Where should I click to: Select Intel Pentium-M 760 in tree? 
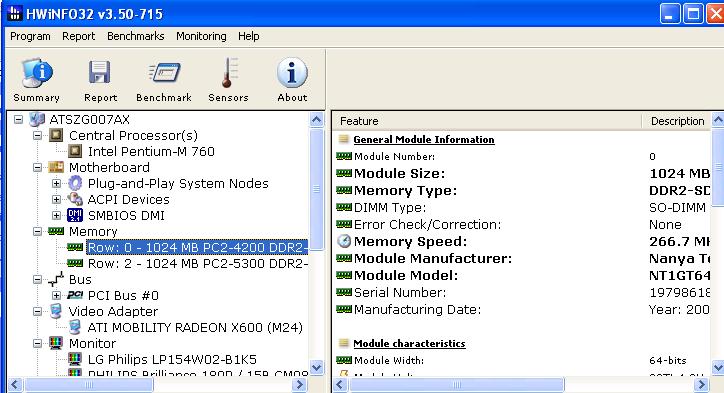151,151
